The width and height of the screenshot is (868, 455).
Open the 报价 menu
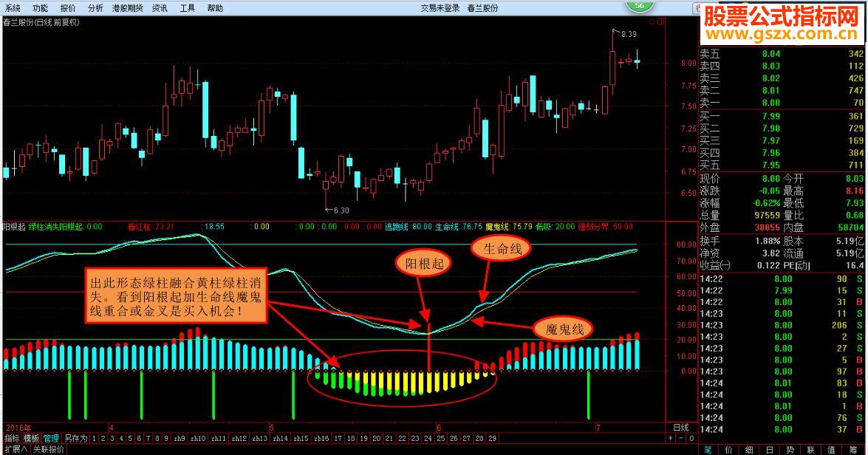click(x=67, y=7)
